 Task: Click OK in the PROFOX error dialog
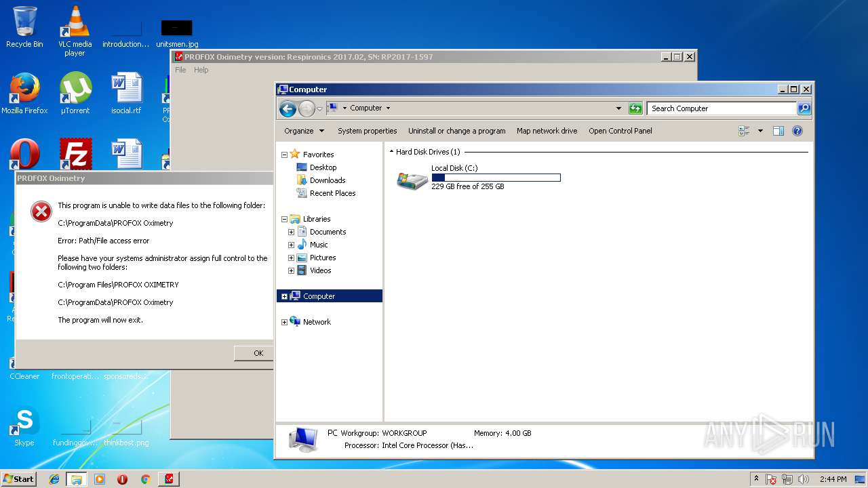pos(254,353)
